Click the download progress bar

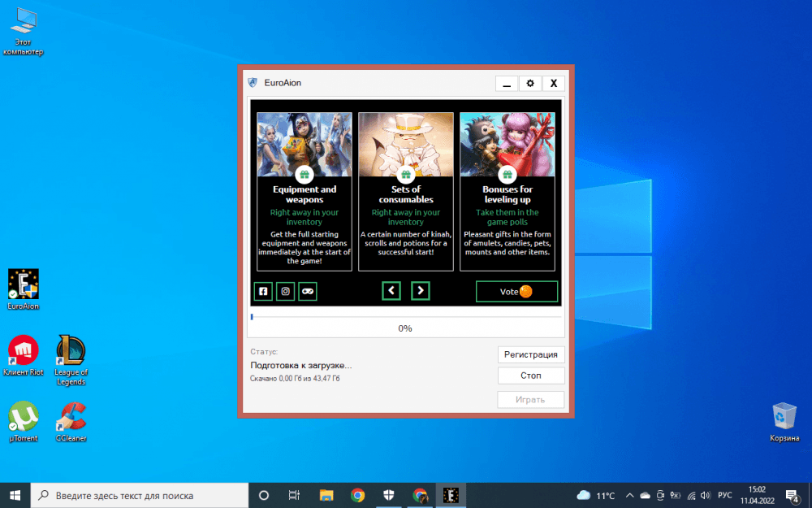point(406,316)
